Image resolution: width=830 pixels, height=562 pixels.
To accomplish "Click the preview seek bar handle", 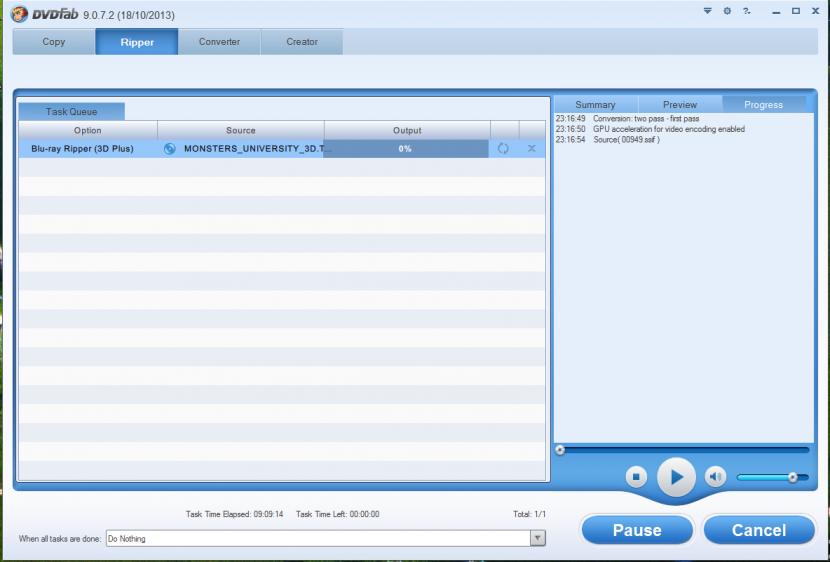I will [560, 450].
